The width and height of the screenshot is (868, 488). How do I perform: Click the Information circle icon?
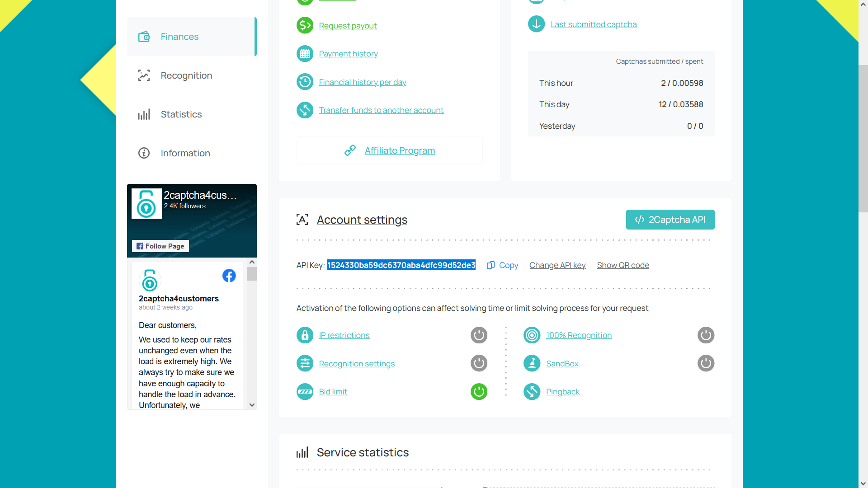click(144, 153)
